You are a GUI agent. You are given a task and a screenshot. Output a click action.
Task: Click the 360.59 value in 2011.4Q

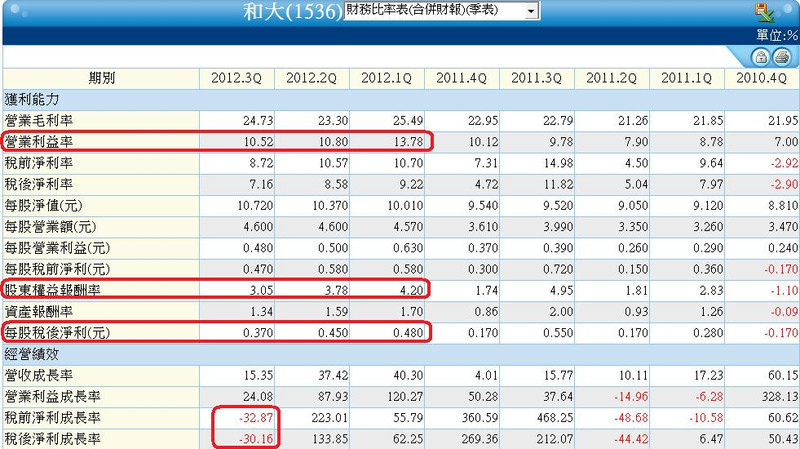coord(480,418)
